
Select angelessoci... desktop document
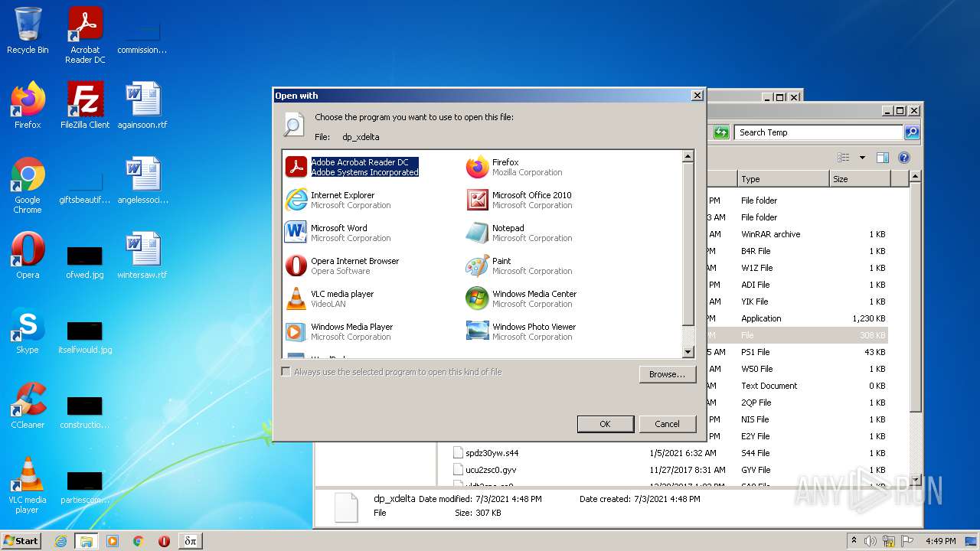click(x=142, y=181)
